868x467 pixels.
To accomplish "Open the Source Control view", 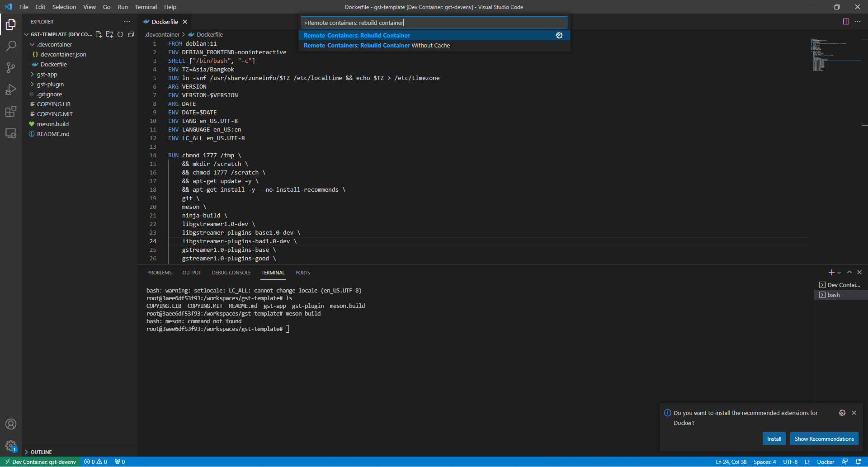I will (x=11, y=68).
